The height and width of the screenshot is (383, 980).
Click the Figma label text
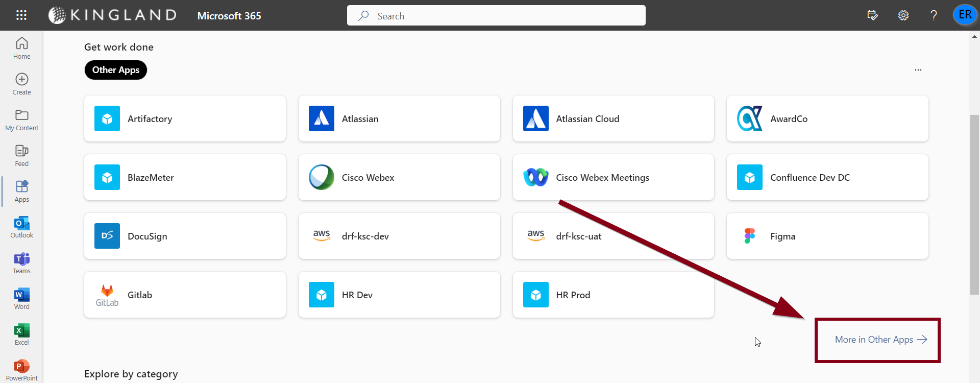tap(783, 236)
